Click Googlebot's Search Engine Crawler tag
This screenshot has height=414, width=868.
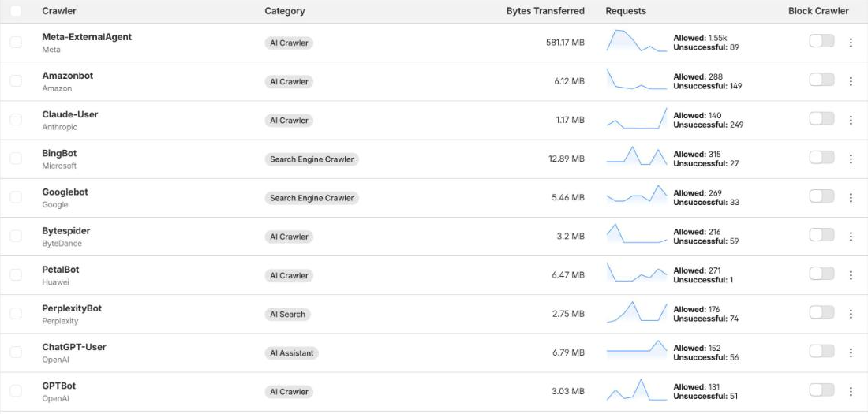click(x=312, y=198)
